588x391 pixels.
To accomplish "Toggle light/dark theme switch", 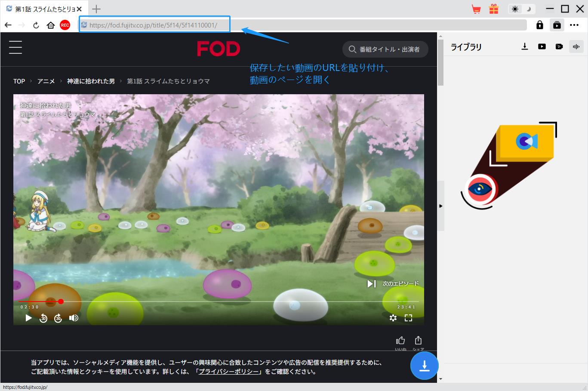I will (522, 9).
